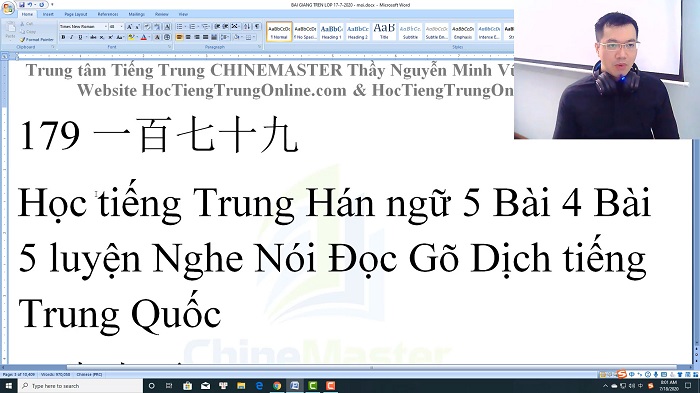Apply the Heading 1 style
The width and height of the screenshot is (700, 393).
tap(331, 31)
